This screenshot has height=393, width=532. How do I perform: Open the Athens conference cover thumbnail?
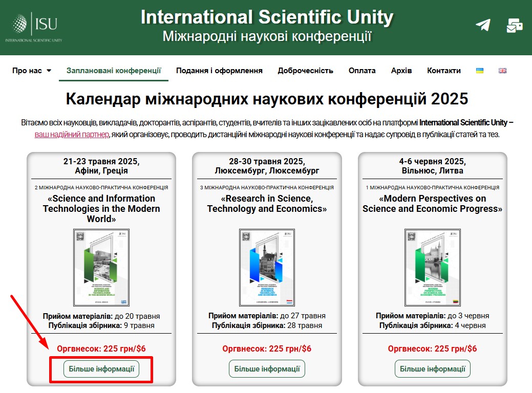[x=101, y=268]
